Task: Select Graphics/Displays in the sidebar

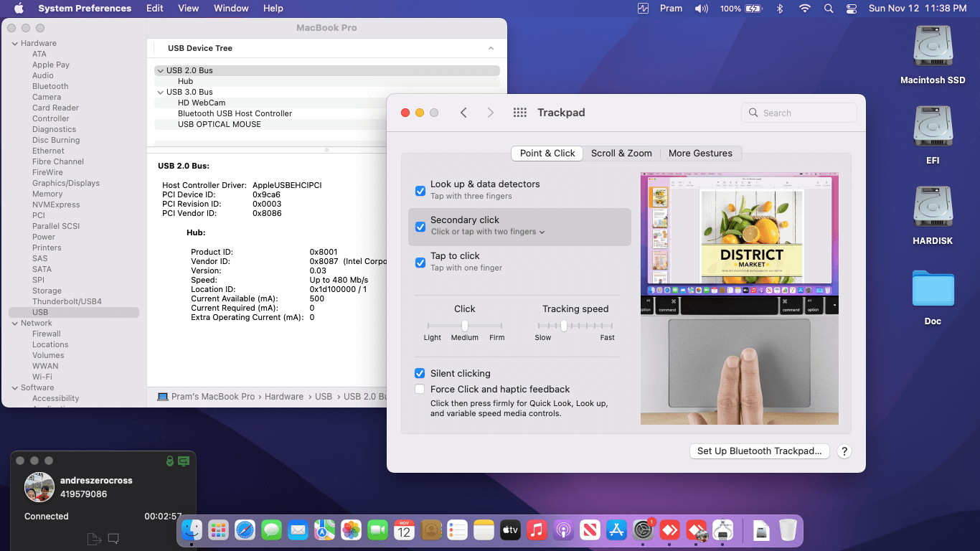Action: pyautogui.click(x=66, y=183)
